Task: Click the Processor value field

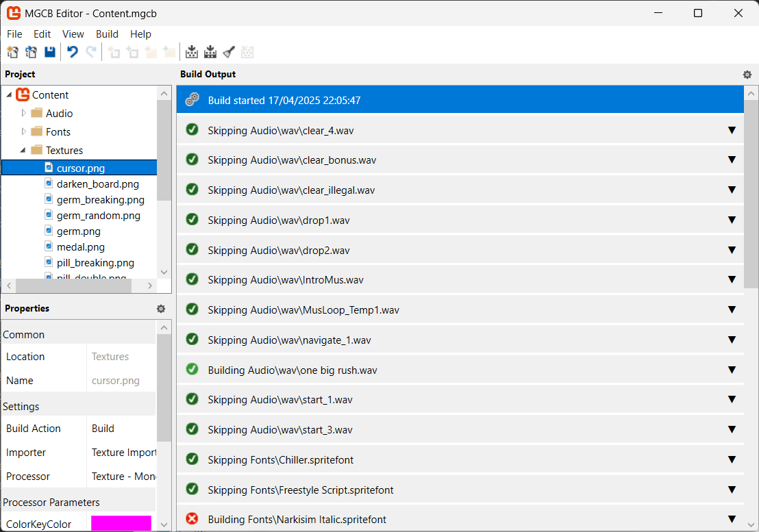Action: [x=121, y=477]
